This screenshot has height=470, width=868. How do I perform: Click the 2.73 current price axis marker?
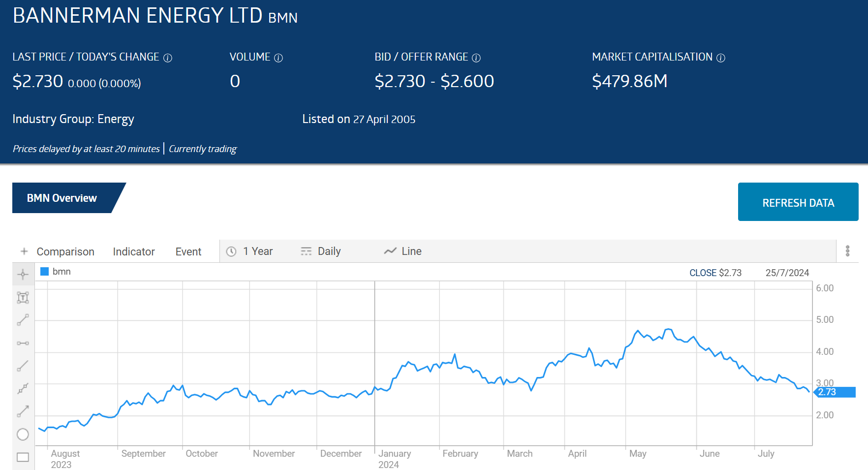(x=835, y=392)
